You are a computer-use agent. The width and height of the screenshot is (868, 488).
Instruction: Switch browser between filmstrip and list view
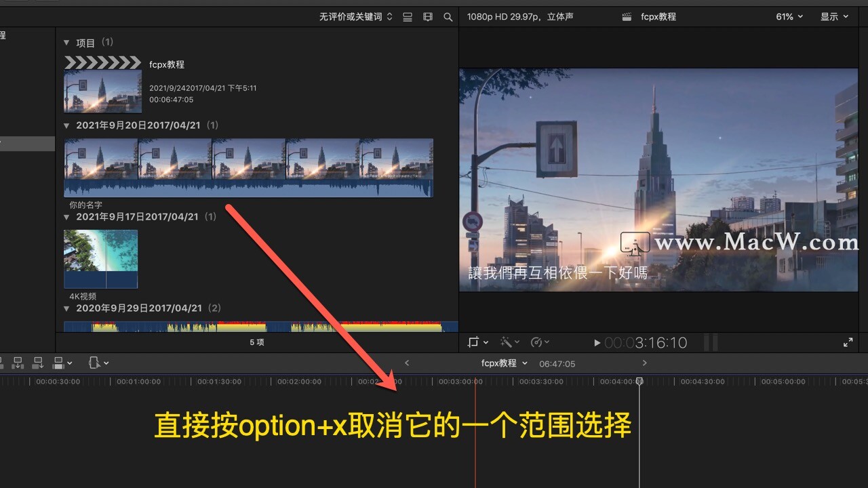(428, 17)
